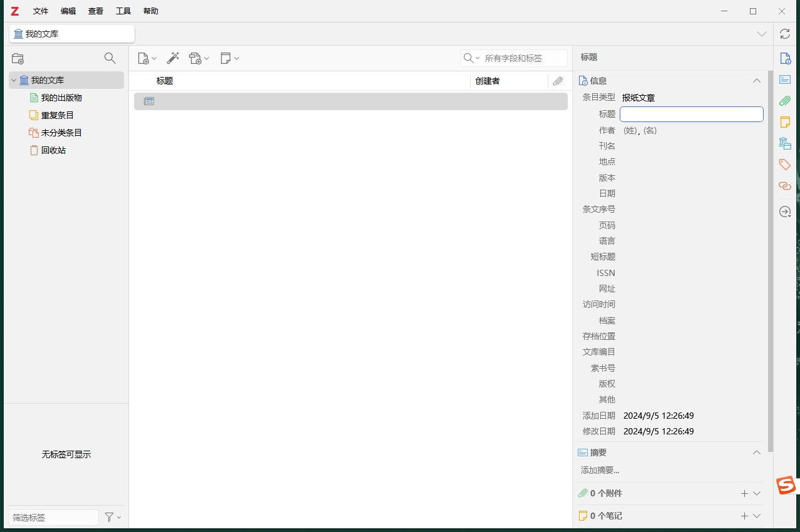This screenshot has height=532, width=800.
Task: Open 回收站 in library tree
Action: click(x=53, y=150)
